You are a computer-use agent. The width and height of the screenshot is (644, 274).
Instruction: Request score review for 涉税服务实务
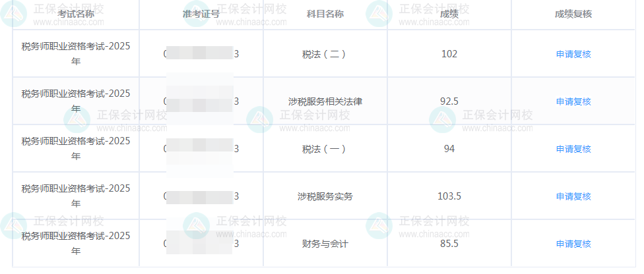[x=573, y=196]
